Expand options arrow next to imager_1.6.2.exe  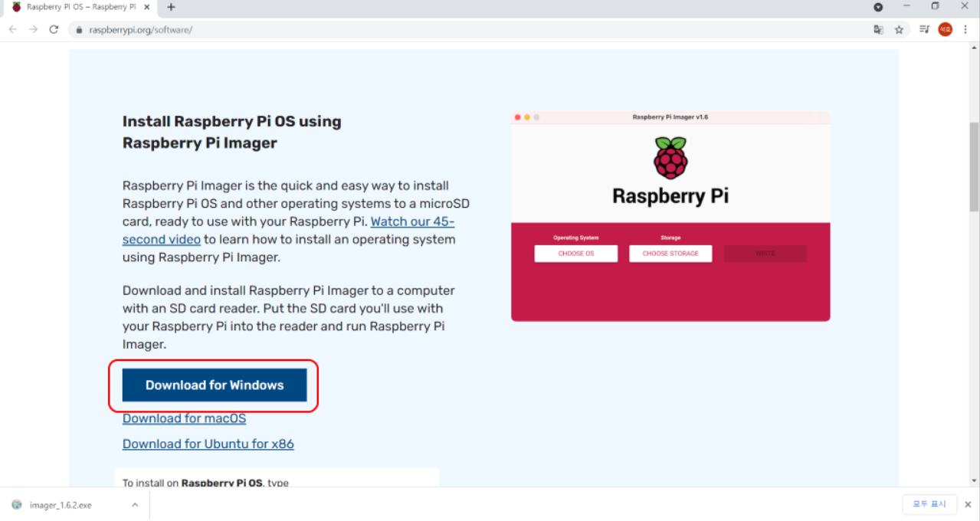click(x=135, y=505)
